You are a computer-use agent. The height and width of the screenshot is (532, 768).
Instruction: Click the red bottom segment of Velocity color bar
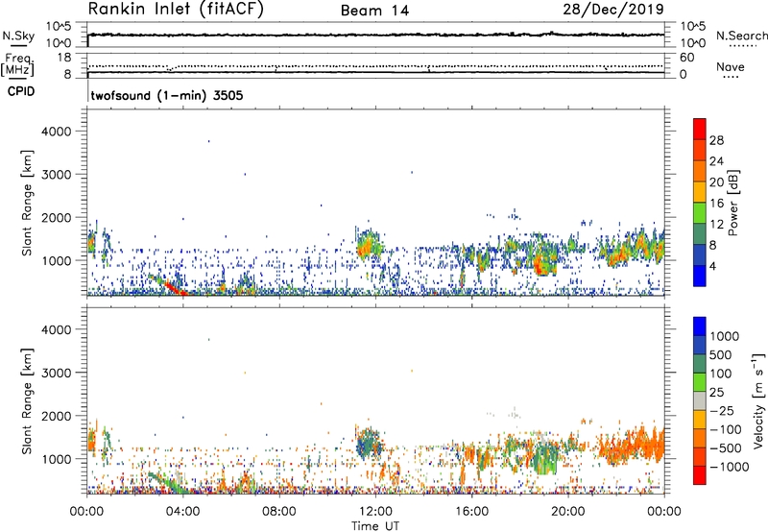[700, 475]
